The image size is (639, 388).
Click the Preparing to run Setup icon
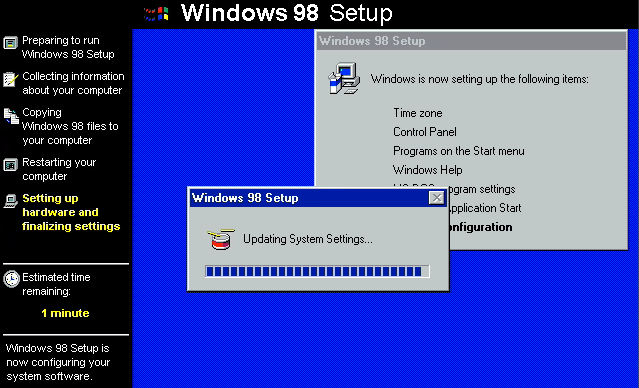point(11,42)
